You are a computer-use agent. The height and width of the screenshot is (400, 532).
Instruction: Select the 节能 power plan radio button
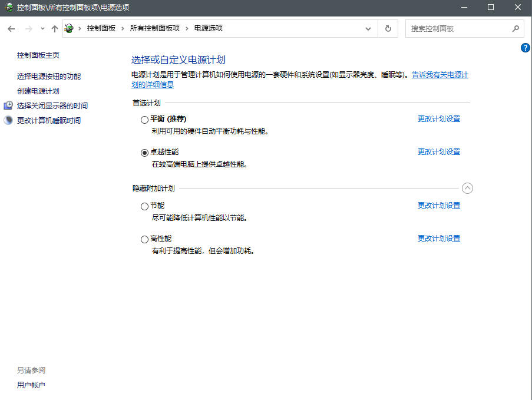[x=144, y=206]
